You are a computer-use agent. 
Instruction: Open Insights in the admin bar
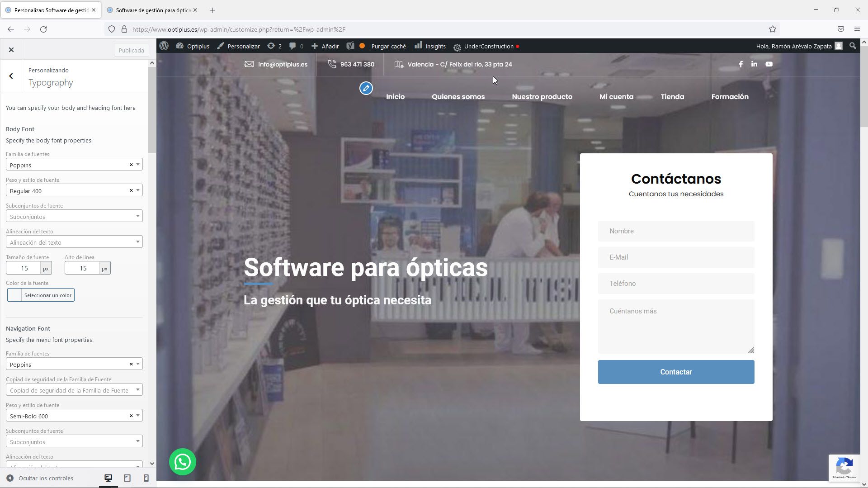coord(430,46)
